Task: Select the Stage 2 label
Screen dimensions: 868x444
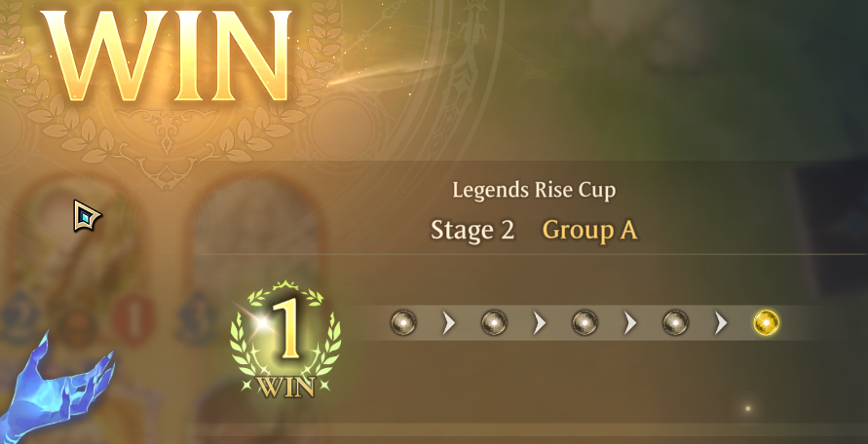Action: (472, 230)
